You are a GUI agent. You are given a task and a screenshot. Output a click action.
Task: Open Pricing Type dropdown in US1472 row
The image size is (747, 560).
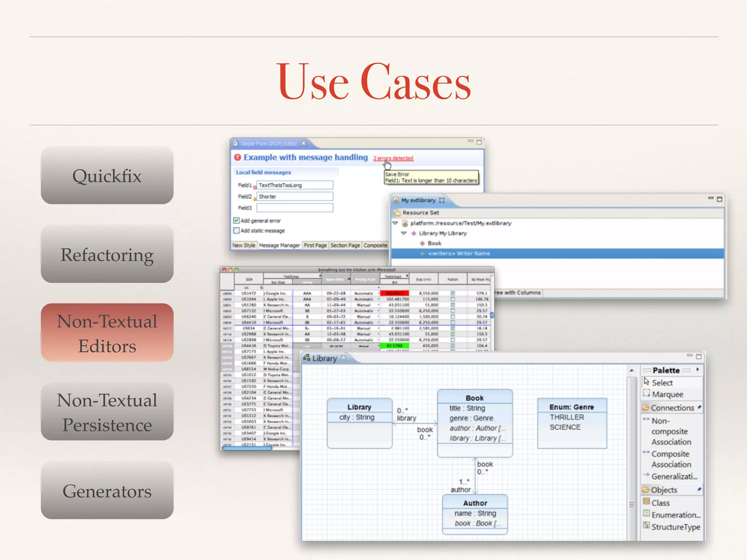[x=378, y=293]
